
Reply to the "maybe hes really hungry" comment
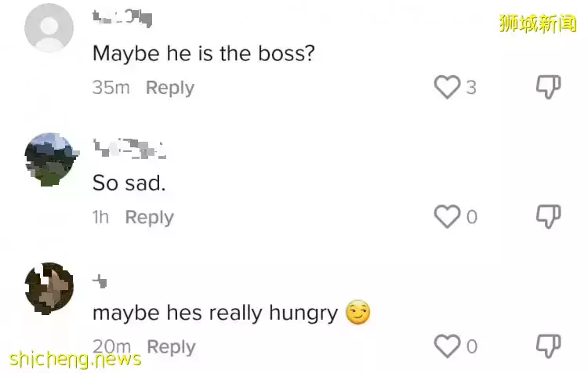point(171,346)
